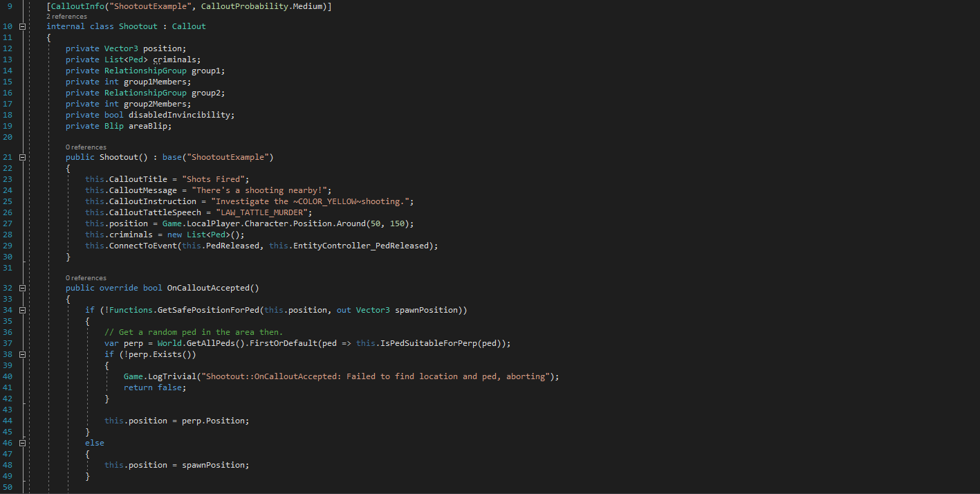
Task: Click "0 references" above the Shootout constructor
Action: pyautogui.click(x=86, y=147)
